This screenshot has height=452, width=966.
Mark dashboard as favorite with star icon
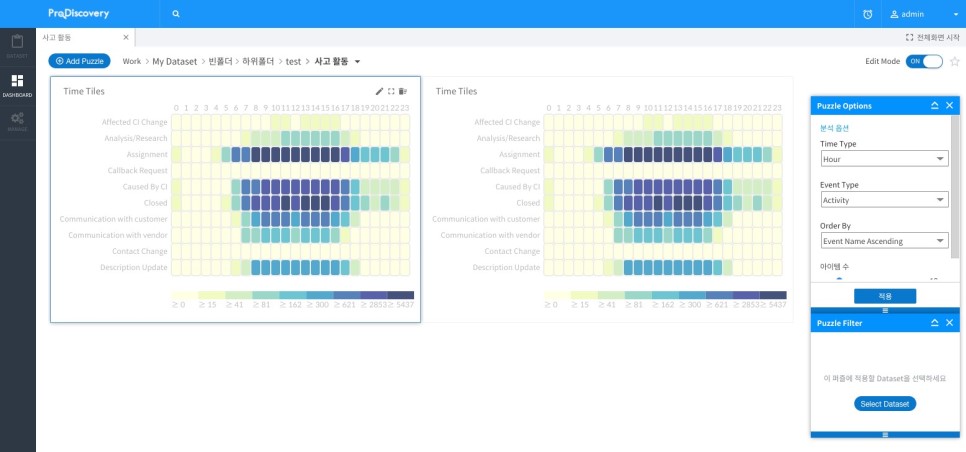954,61
